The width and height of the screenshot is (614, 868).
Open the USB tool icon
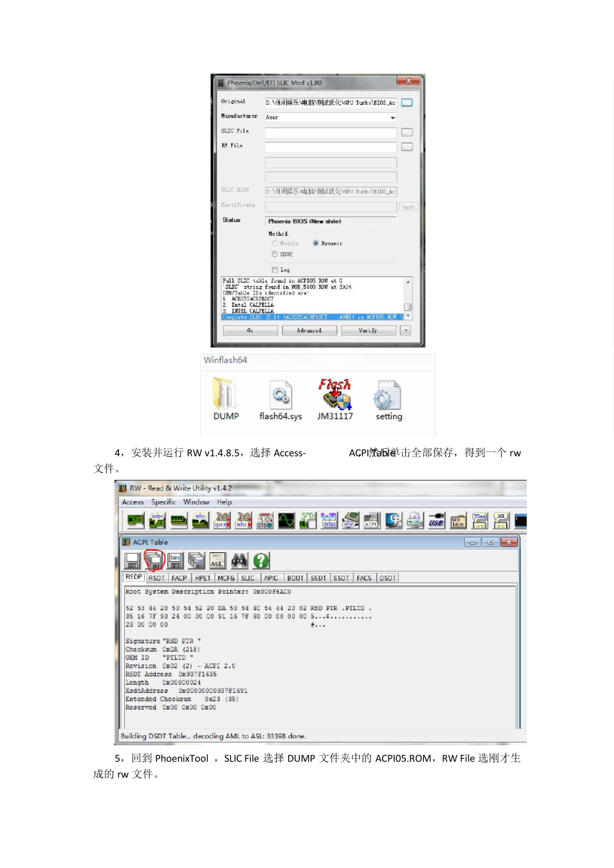point(436,521)
